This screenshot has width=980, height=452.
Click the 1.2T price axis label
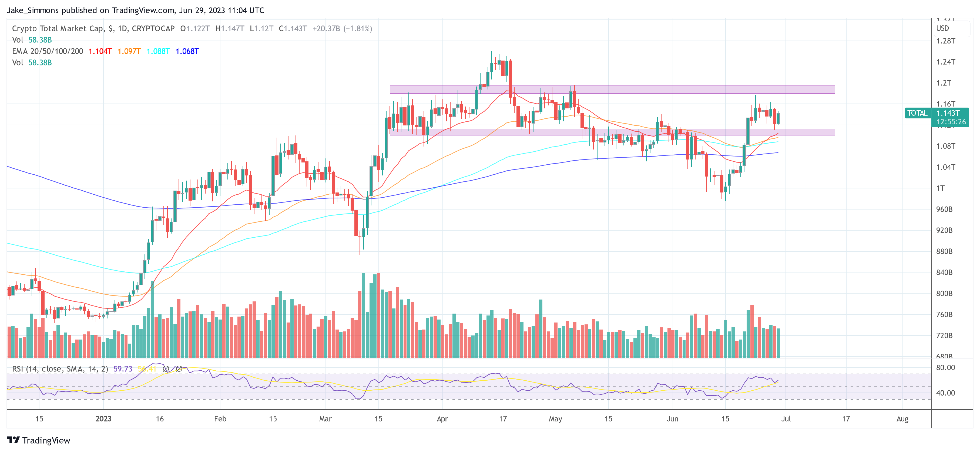coord(944,83)
